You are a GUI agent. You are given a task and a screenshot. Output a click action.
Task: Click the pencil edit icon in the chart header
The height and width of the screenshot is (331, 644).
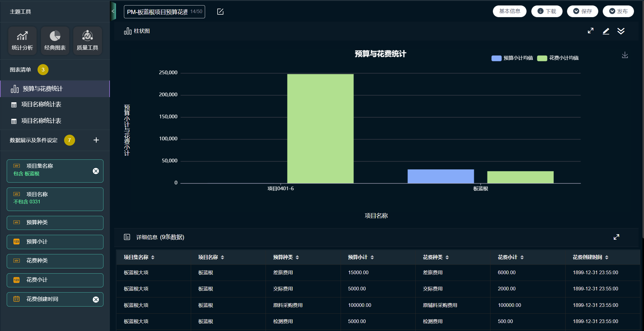[606, 31]
